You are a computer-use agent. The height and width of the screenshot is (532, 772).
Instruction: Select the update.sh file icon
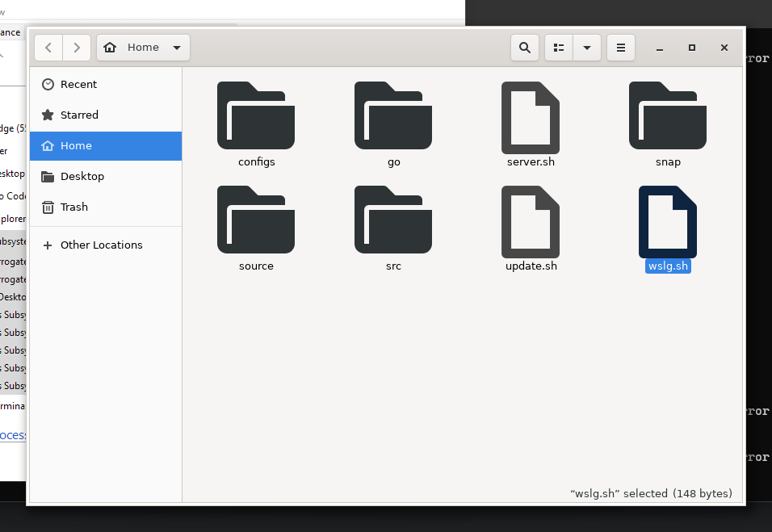[x=531, y=222]
